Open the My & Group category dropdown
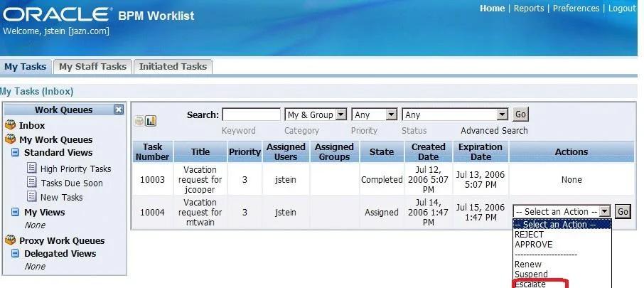 (316, 115)
